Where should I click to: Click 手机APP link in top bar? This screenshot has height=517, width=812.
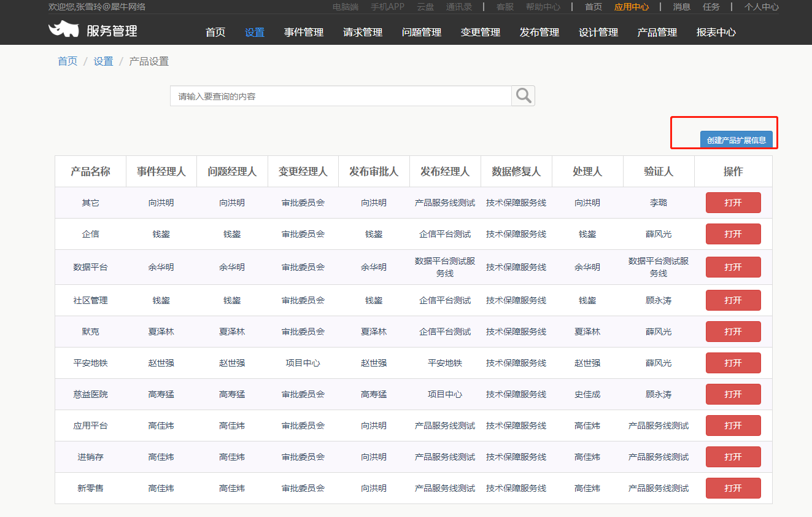387,7
